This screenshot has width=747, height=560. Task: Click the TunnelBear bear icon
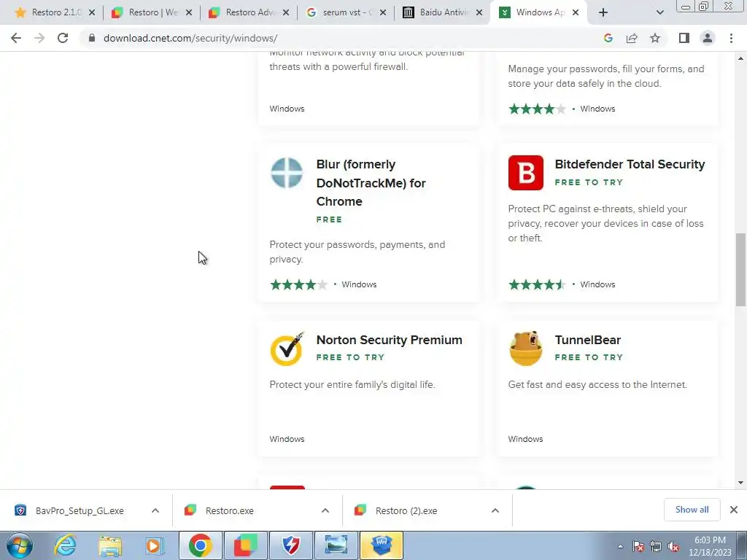tap(525, 349)
